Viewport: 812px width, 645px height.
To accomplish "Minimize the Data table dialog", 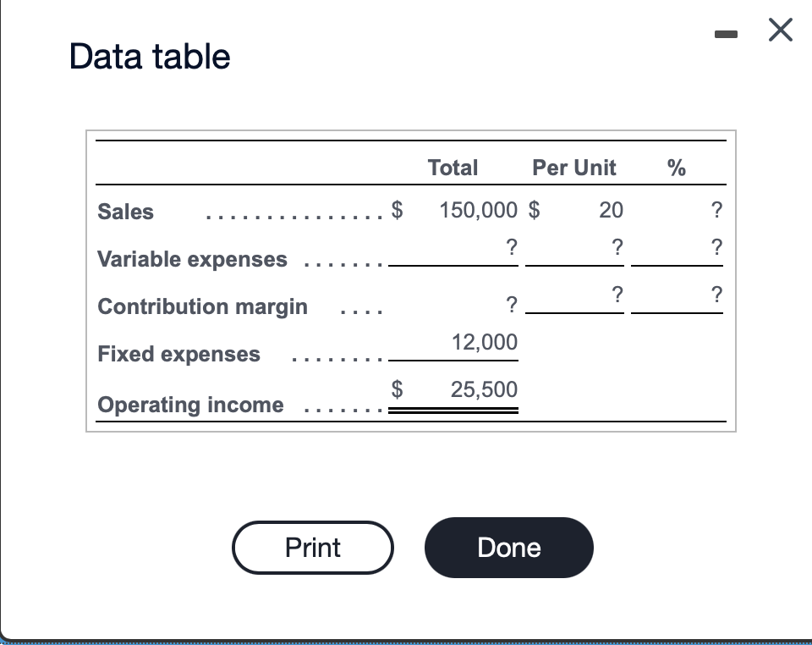I will pyautogui.click(x=726, y=34).
